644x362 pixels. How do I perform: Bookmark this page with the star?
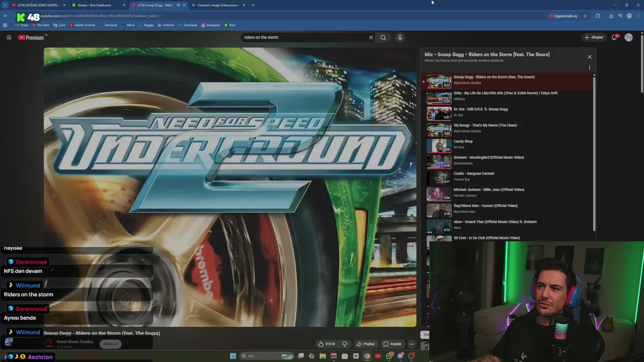pyautogui.click(x=585, y=16)
